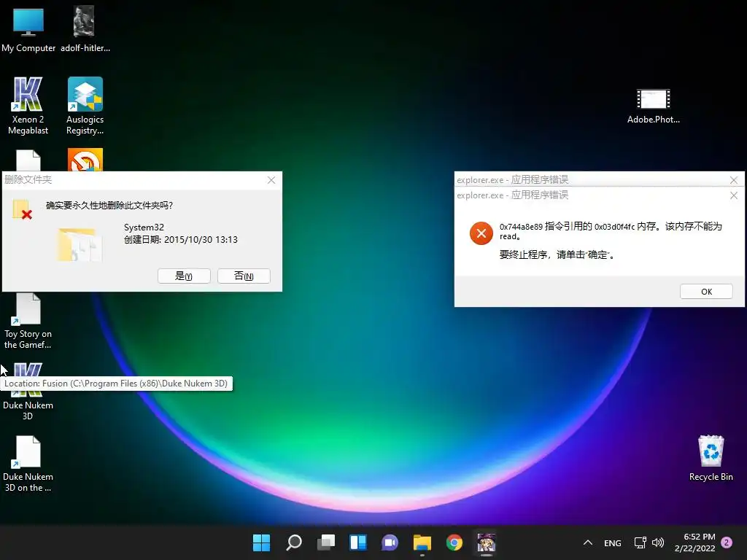
Task: Open the My Computer desktop icon
Action: 28,29
